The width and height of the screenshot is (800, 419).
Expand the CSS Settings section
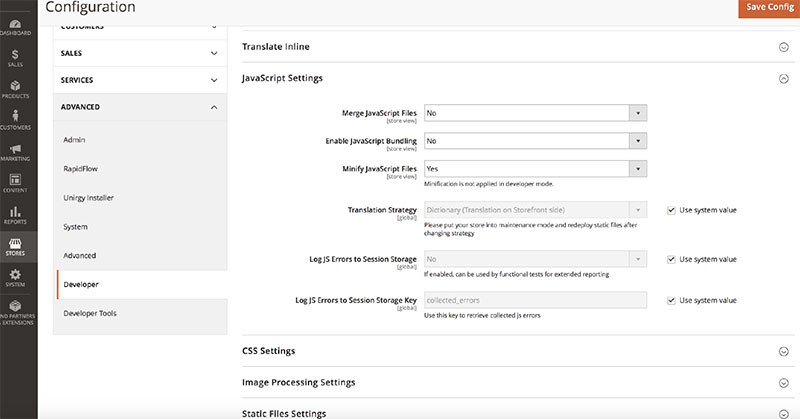pyautogui.click(x=783, y=351)
